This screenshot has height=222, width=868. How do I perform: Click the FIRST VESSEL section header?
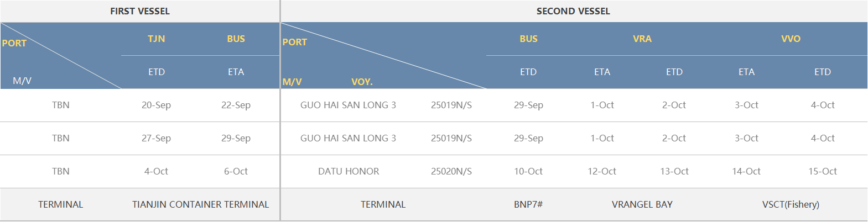pyautogui.click(x=140, y=11)
